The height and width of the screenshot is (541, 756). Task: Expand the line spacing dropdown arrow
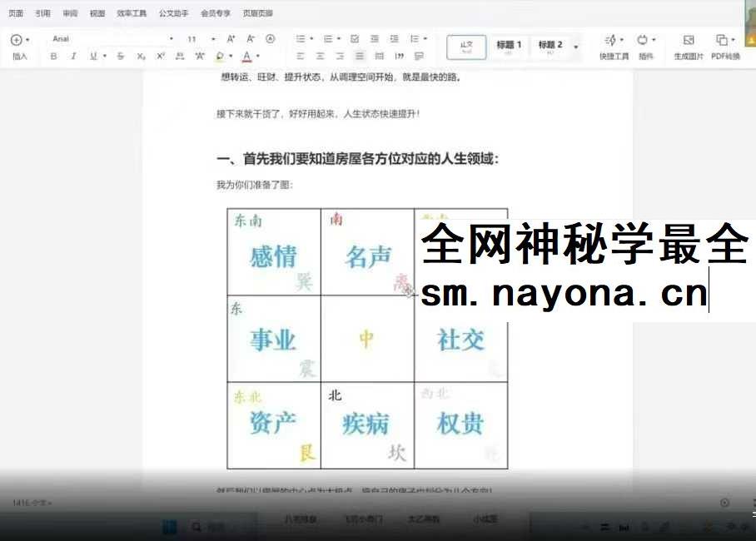pyautogui.click(x=425, y=38)
